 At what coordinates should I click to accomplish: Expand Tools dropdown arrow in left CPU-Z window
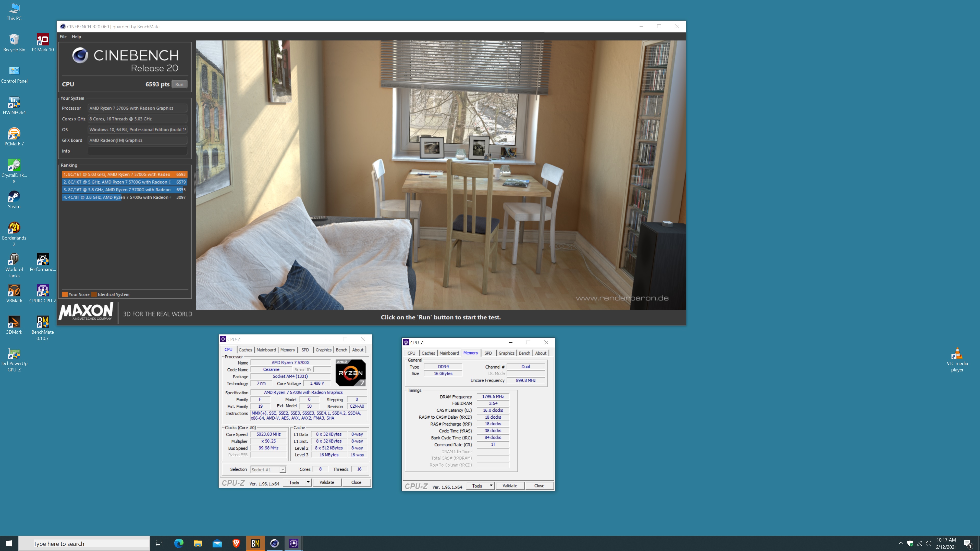coord(308,483)
